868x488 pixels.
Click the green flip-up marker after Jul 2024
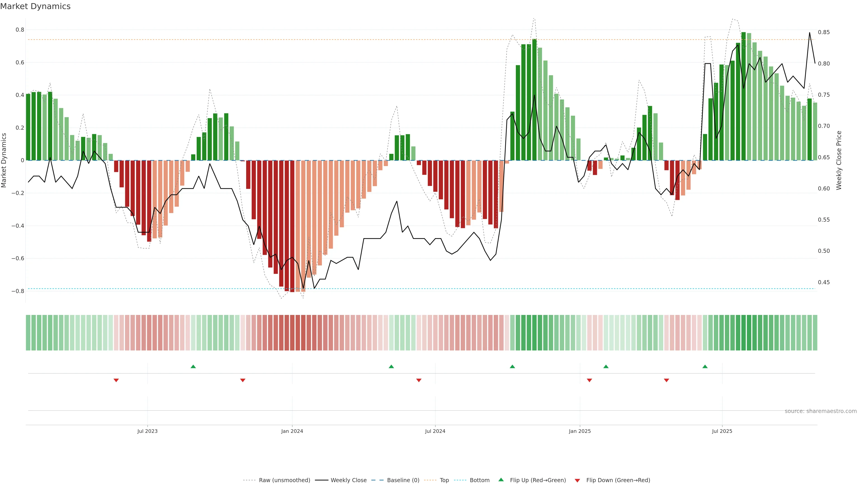(512, 366)
